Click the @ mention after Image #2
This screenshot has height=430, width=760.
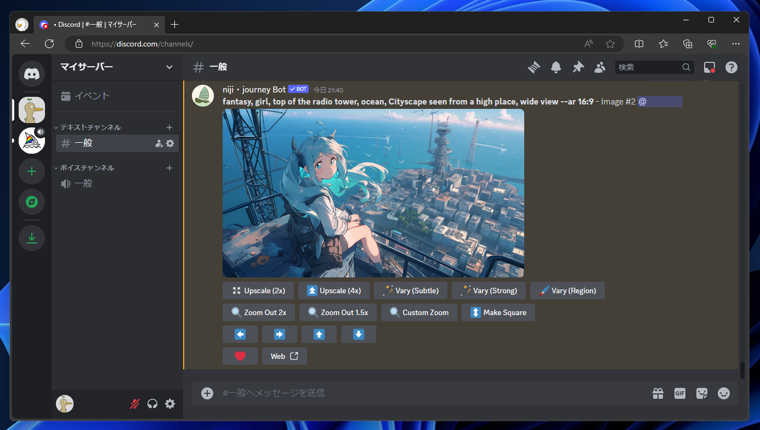(x=660, y=102)
